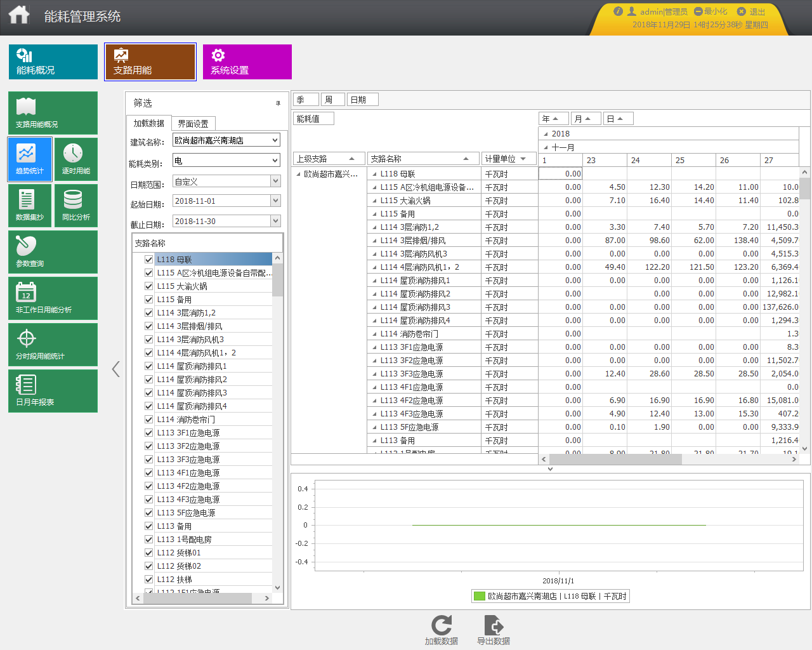Toggle the L112 货梯01 checkbox
The height and width of the screenshot is (650, 812).
point(148,553)
